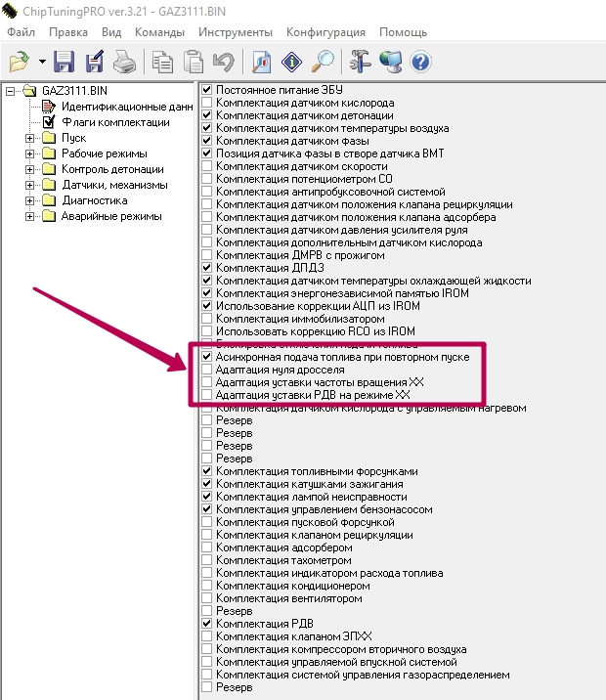This screenshot has width=606, height=700.
Task: Expand the Контроль детонации folder node
Action: (29, 169)
